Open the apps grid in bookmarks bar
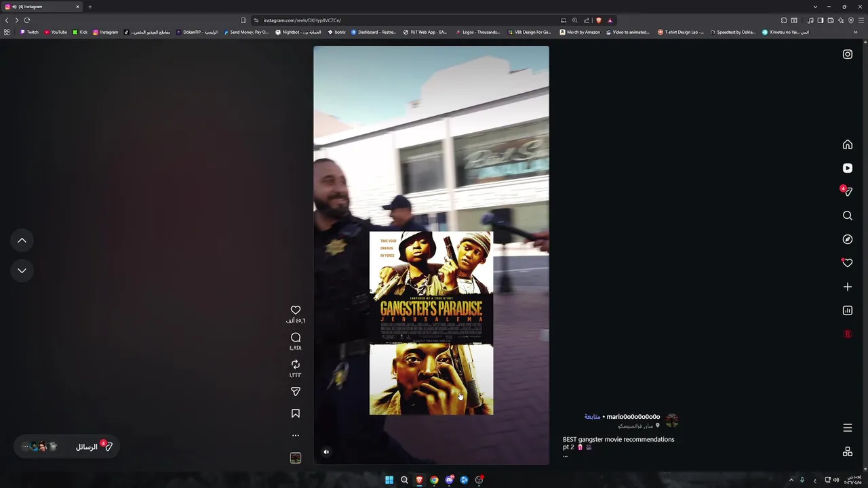868x488 pixels. coord(7,32)
